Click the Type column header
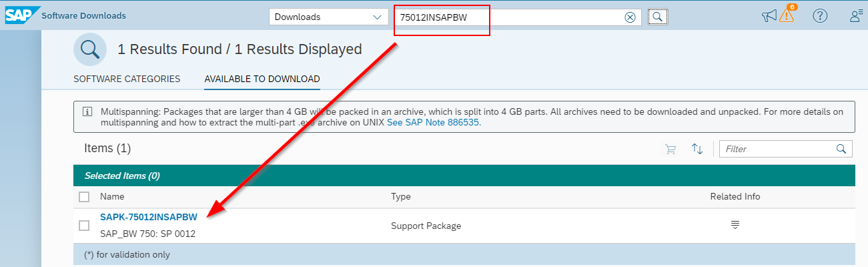This screenshot has height=267, width=868. [401, 197]
